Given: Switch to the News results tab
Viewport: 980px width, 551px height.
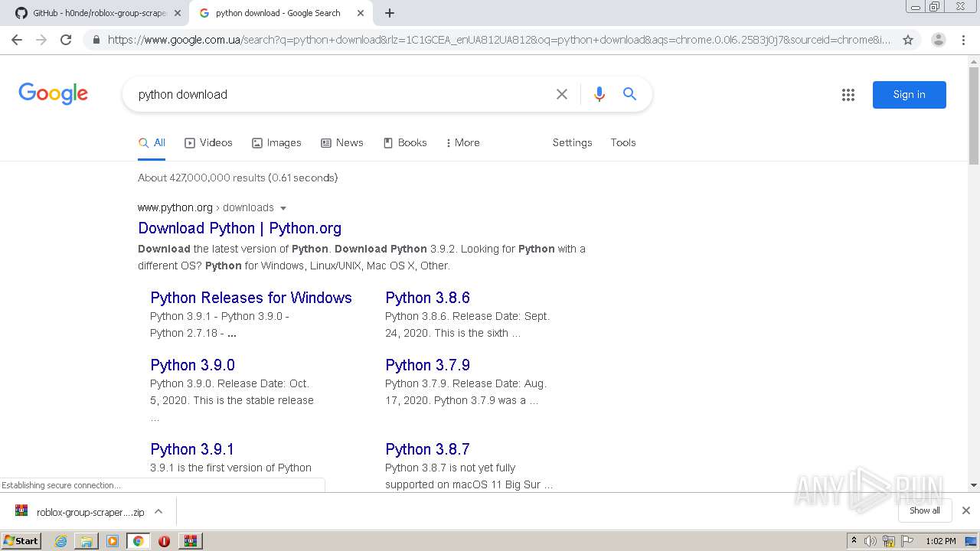Looking at the screenshot, I should click(x=341, y=142).
